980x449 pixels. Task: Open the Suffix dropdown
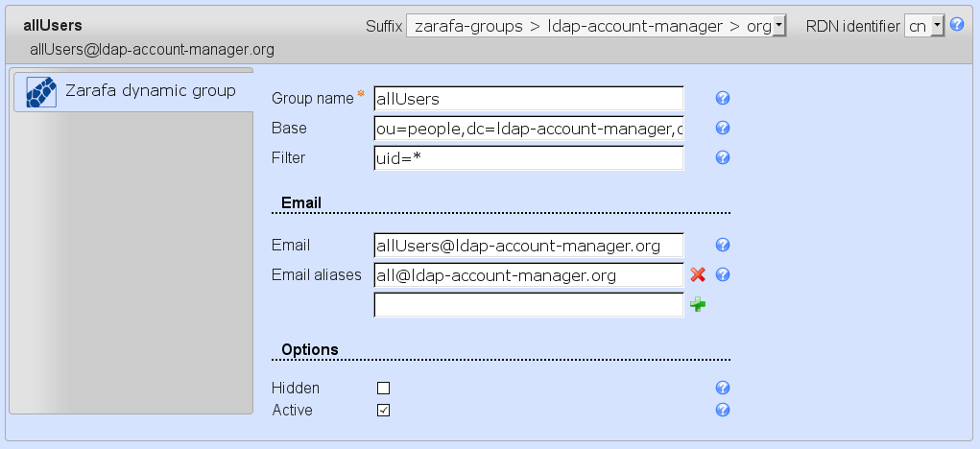(x=596, y=27)
